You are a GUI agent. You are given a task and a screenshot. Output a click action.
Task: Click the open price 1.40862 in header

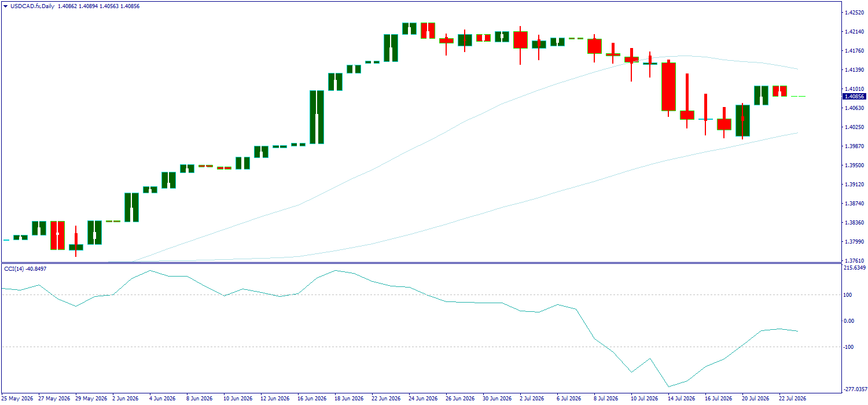(67, 6)
